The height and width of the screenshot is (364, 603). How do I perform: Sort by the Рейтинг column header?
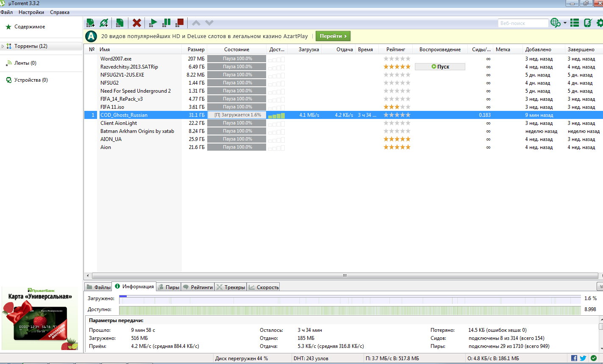pos(395,50)
